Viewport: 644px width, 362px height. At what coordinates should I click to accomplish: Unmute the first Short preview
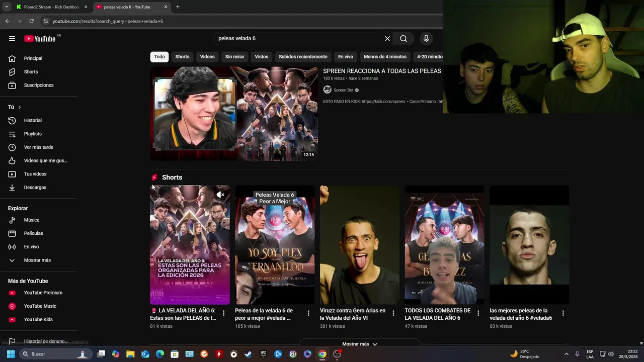pos(220,195)
